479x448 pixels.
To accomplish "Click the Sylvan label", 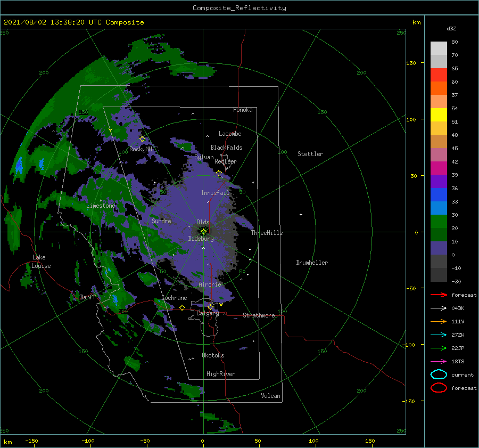I will pyautogui.click(x=204, y=157).
